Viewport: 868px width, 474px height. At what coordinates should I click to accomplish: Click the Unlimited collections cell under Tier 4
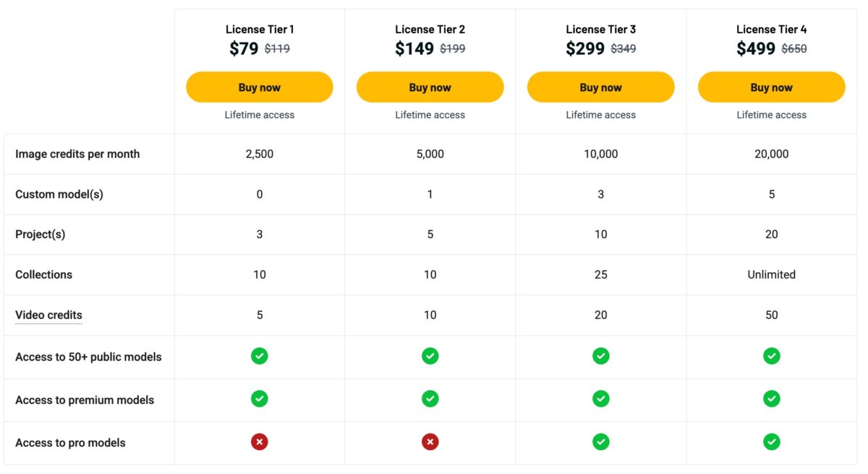point(771,274)
